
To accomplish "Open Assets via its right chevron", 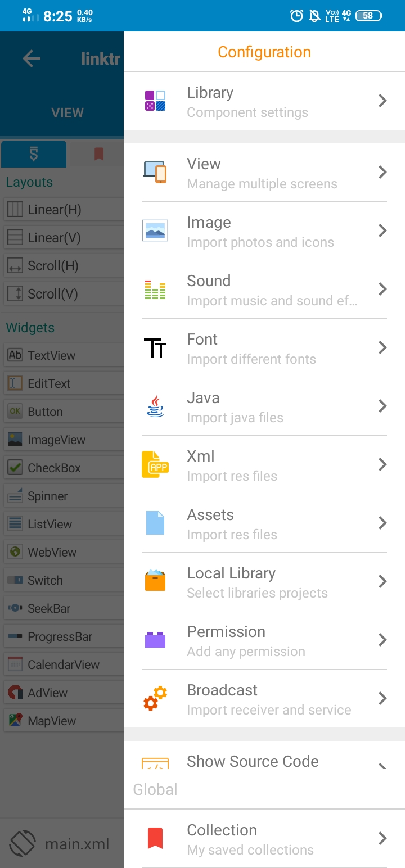I will click(x=382, y=523).
